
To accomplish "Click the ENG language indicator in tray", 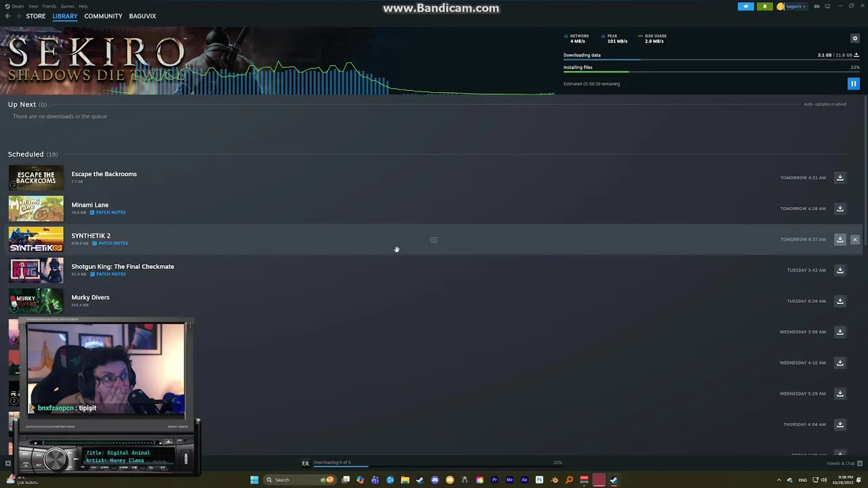I will (803, 480).
